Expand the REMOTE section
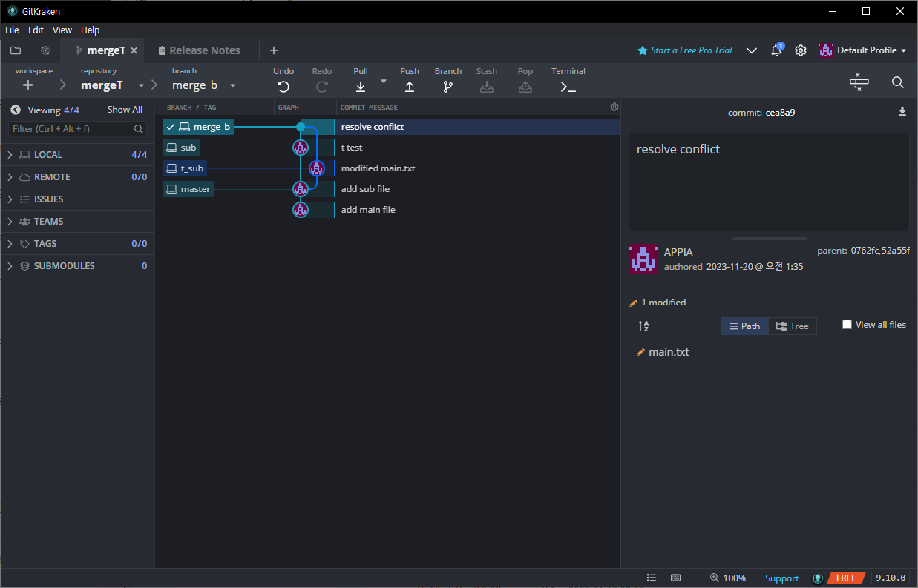 click(77, 177)
